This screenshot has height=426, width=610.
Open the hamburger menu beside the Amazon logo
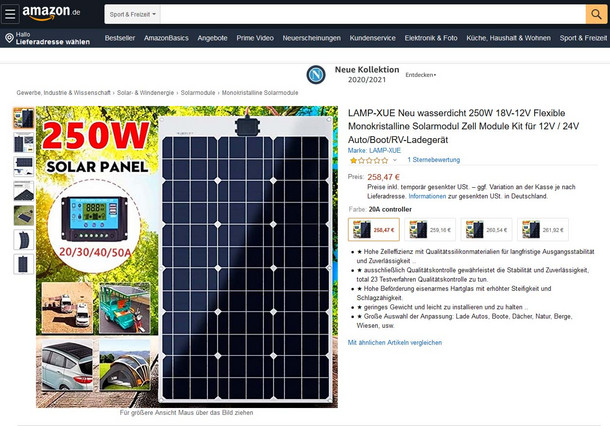pyautogui.click(x=11, y=14)
